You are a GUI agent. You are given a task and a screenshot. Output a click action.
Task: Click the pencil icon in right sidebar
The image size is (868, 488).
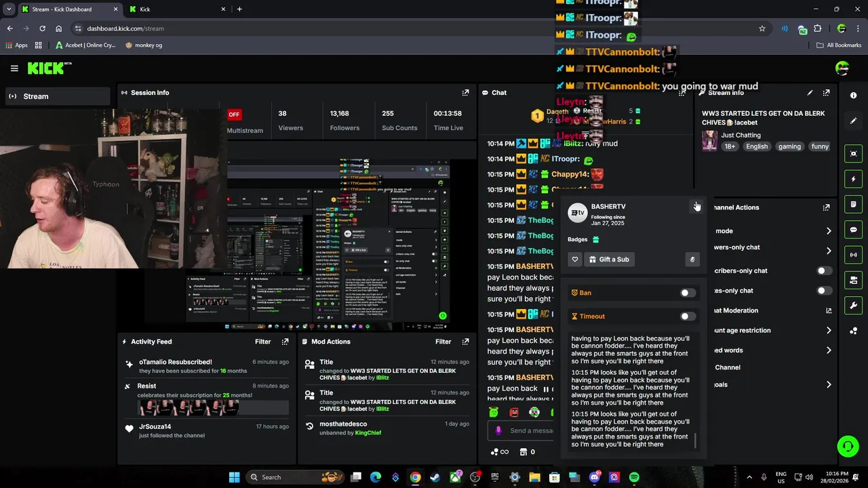(x=853, y=121)
